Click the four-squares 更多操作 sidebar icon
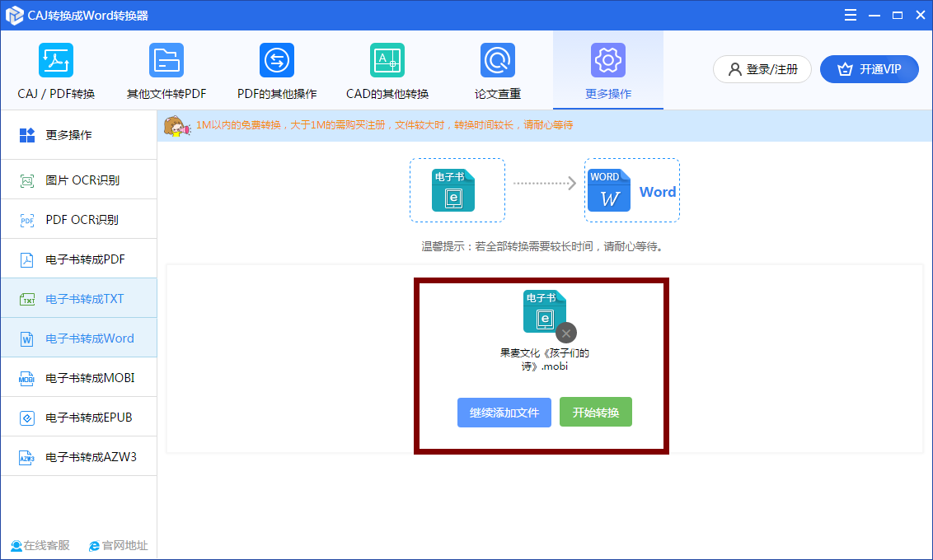Image resolution: width=933 pixels, height=560 pixels. coord(26,136)
